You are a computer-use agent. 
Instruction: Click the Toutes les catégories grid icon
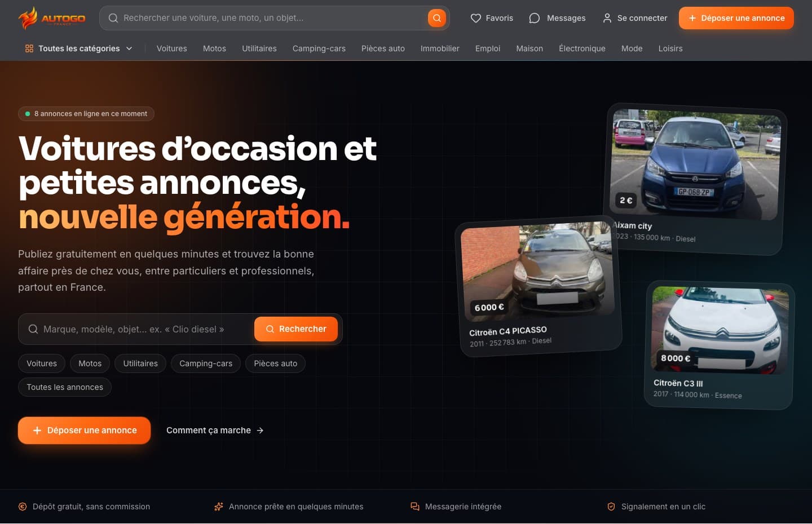pos(29,48)
